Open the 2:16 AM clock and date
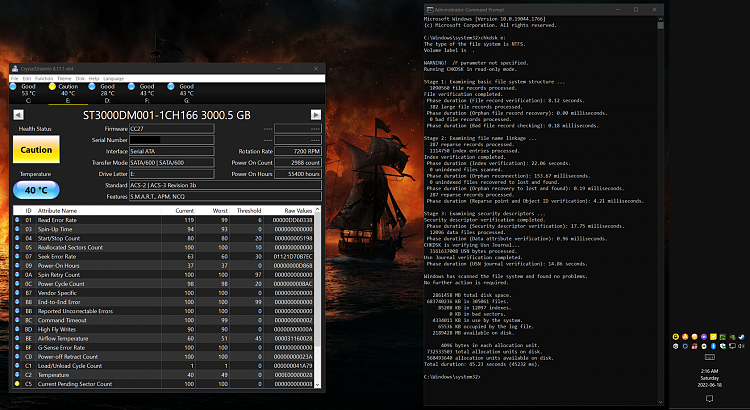The width and height of the screenshot is (750, 410). (x=709, y=377)
